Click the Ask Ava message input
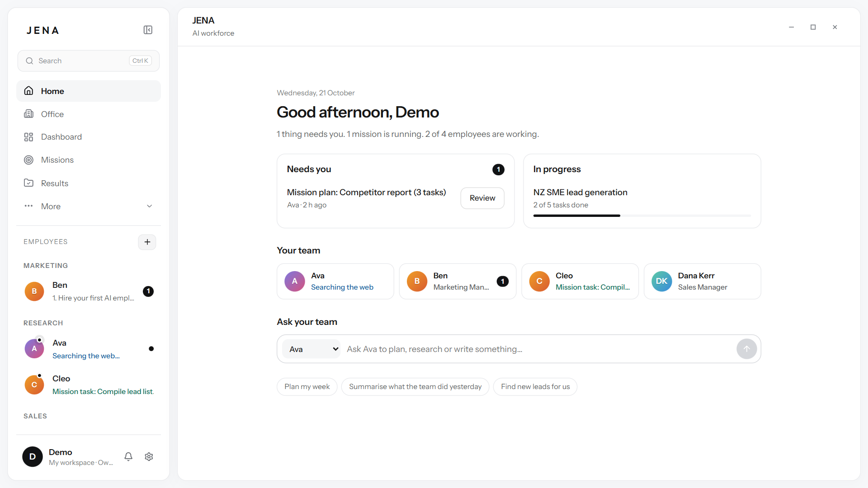Image resolution: width=868 pixels, height=488 pixels. [538, 349]
